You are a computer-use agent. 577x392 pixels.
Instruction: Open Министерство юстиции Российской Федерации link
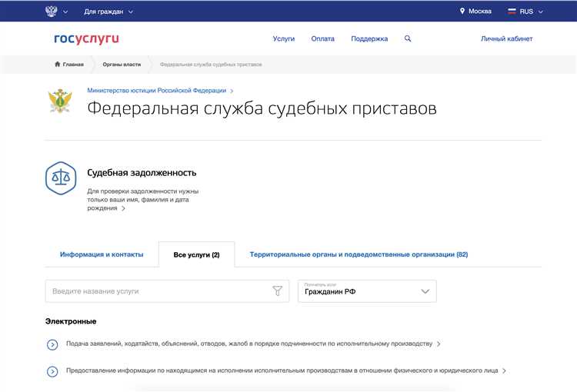(x=157, y=91)
